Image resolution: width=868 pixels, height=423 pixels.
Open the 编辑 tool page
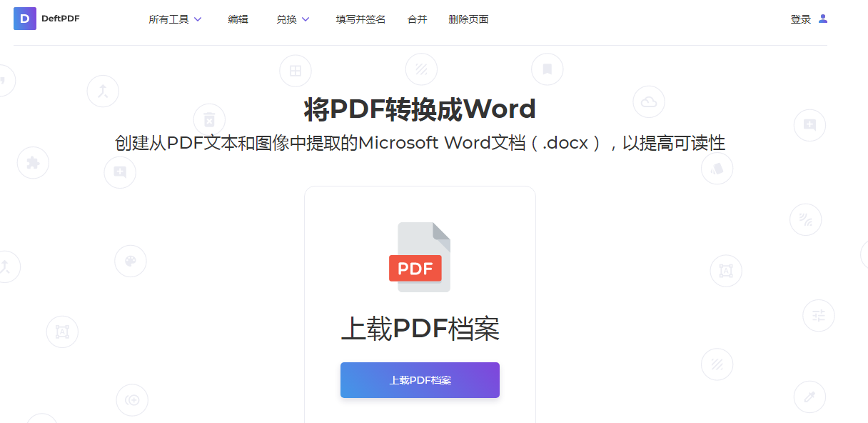point(238,19)
